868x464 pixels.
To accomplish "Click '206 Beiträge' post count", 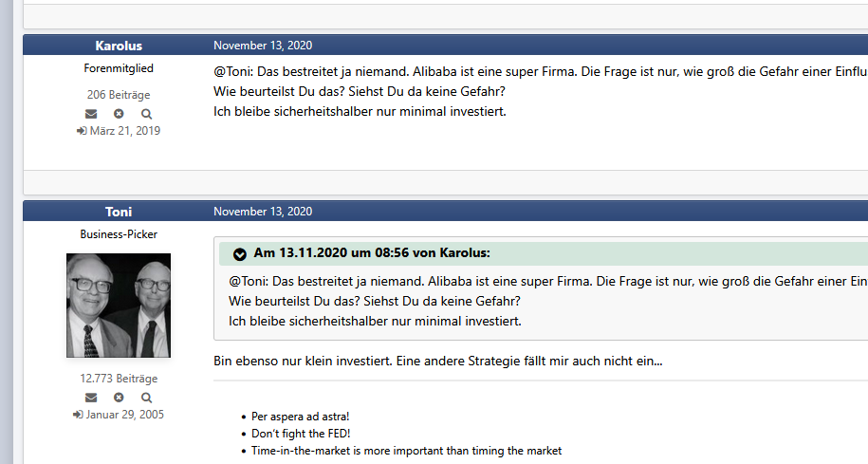I will pyautogui.click(x=119, y=95).
